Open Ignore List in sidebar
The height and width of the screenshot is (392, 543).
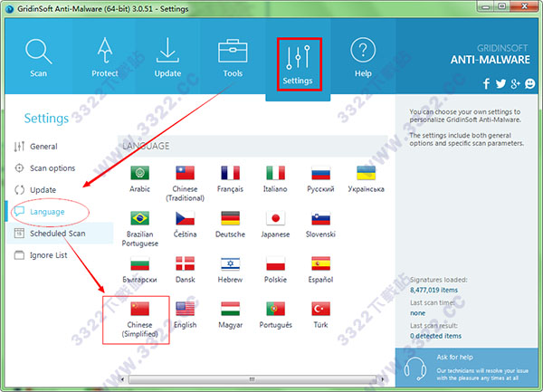tap(60, 255)
